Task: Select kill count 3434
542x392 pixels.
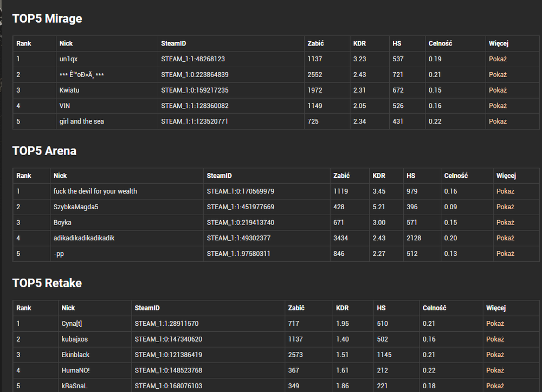Action: [340, 238]
